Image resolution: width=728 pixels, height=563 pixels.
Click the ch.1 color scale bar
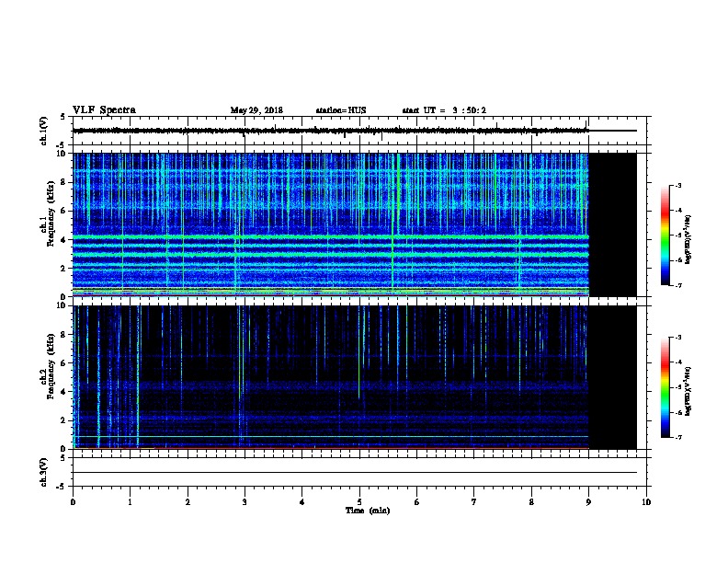click(x=665, y=236)
